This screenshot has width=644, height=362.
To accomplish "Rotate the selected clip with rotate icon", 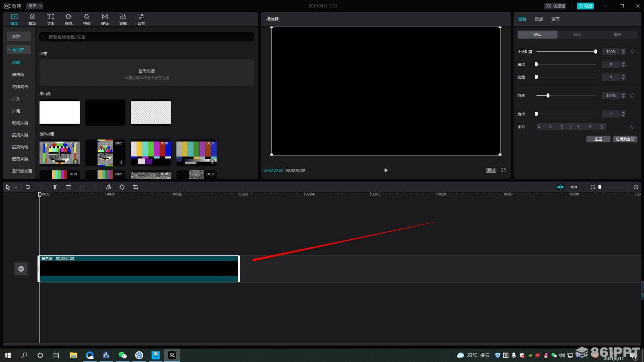I will [122, 187].
